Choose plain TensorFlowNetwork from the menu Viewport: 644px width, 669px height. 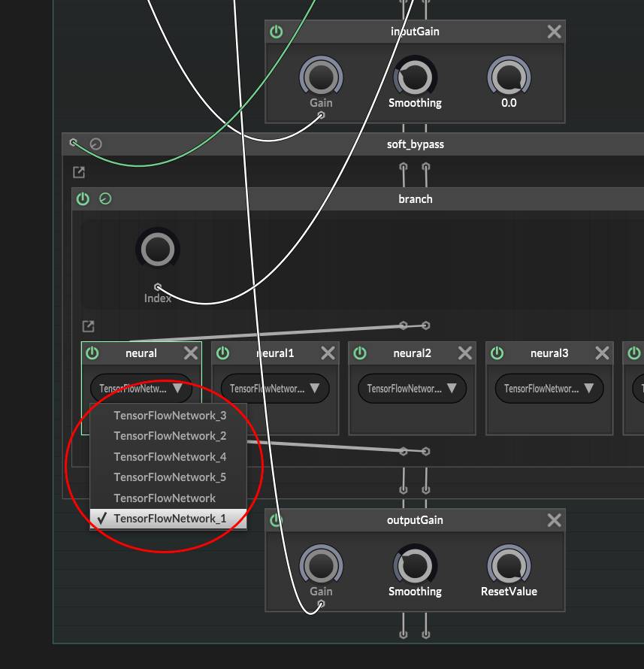pos(168,498)
